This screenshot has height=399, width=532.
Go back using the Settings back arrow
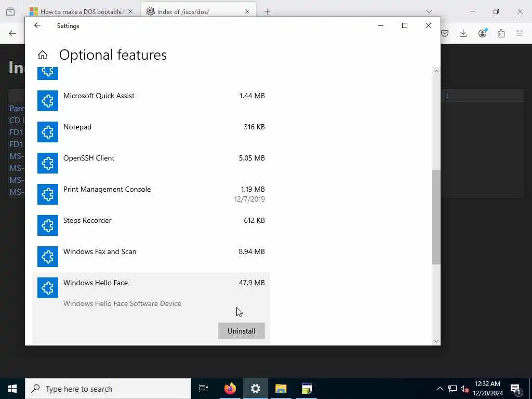click(37, 25)
